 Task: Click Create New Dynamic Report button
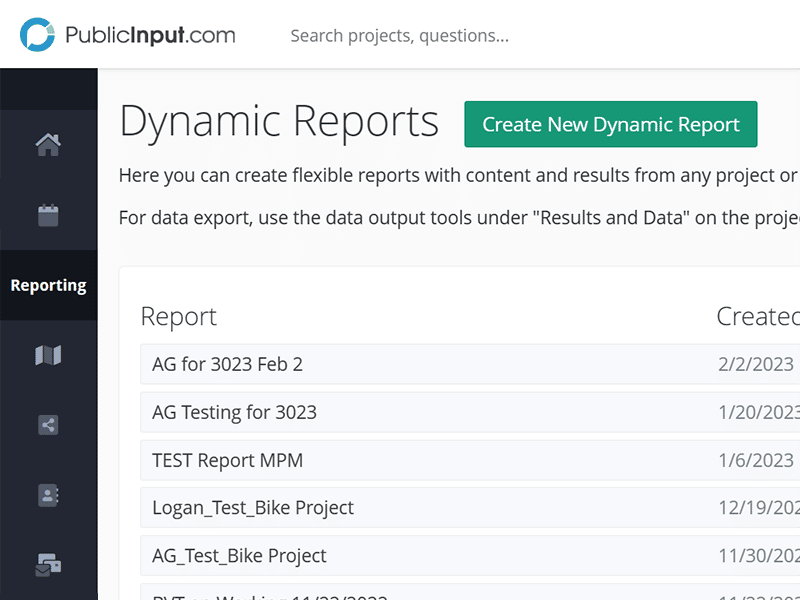click(610, 125)
